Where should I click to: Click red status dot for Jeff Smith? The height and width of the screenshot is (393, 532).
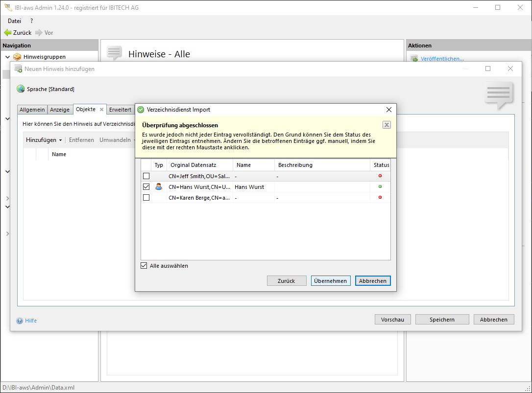[x=380, y=176]
